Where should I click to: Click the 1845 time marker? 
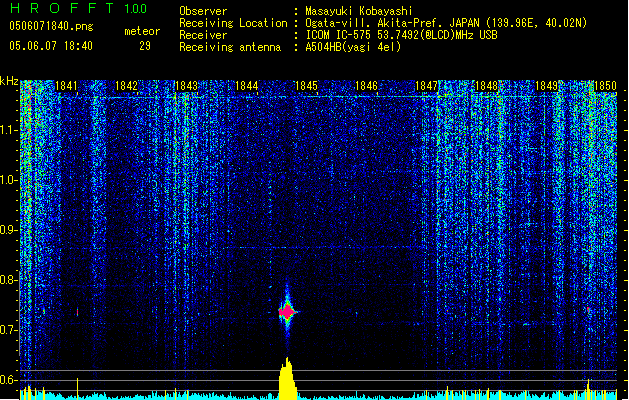pos(306,86)
